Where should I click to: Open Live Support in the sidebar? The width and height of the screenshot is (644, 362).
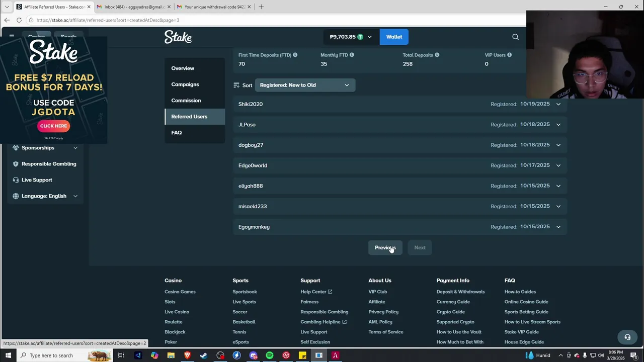tap(37, 180)
